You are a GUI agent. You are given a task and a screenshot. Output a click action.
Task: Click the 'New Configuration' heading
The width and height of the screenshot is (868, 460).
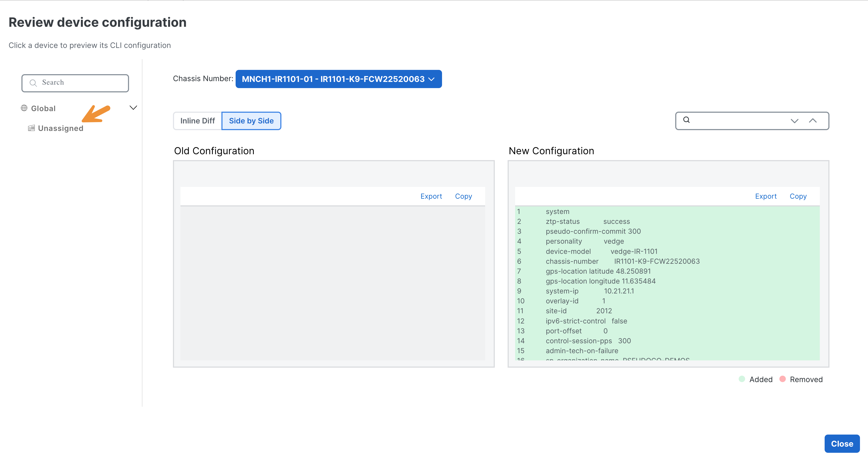point(551,151)
